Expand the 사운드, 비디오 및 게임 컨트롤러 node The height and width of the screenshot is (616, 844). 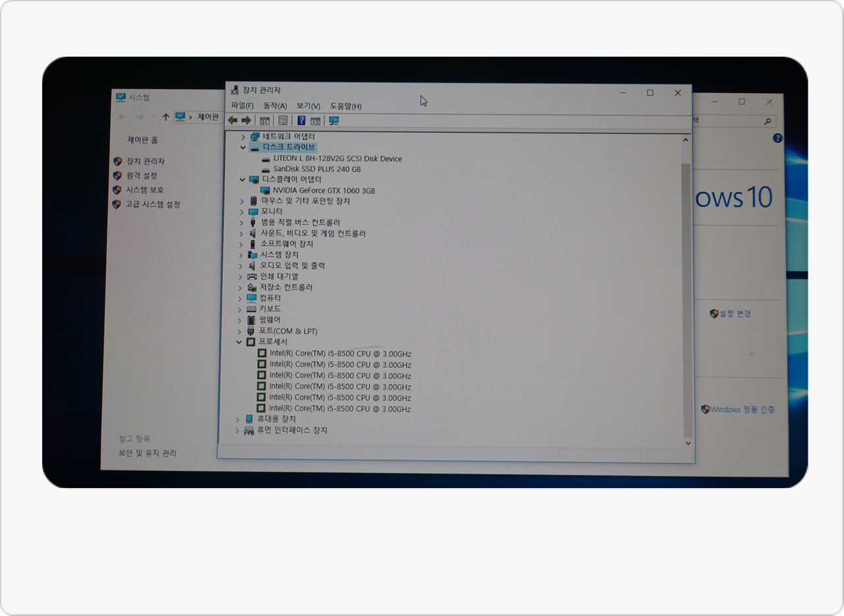241,234
